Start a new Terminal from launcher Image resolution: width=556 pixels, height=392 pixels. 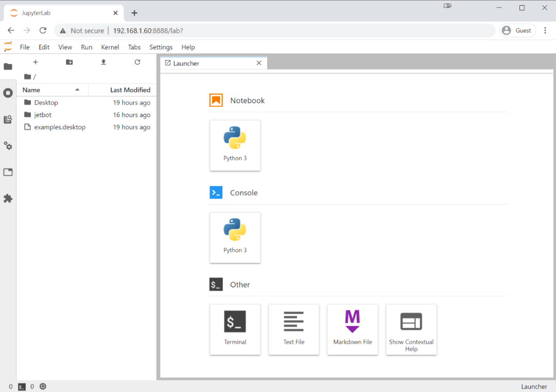[235, 329]
